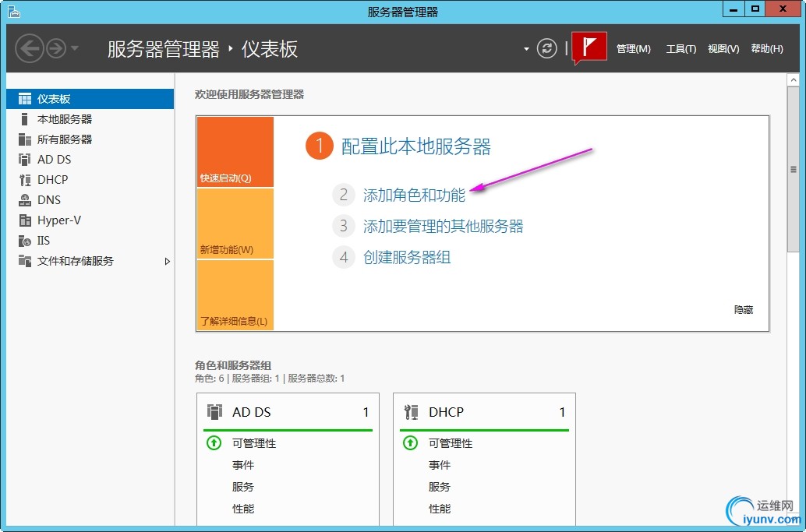Click green 可管理性 status icon in DHCP tile
This screenshot has width=806, height=532.
coord(410,442)
